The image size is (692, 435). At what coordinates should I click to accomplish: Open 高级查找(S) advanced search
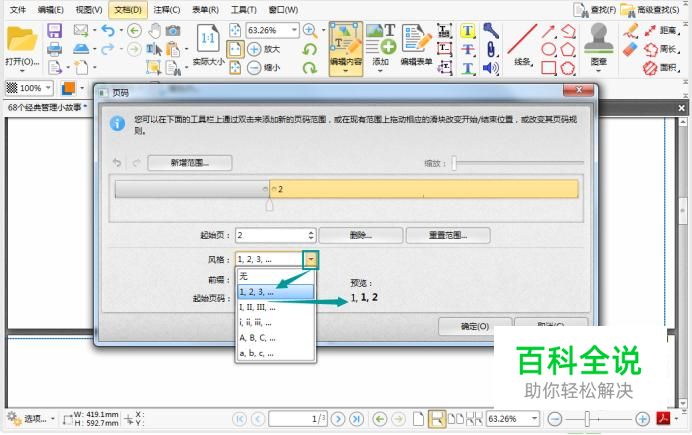[650, 10]
